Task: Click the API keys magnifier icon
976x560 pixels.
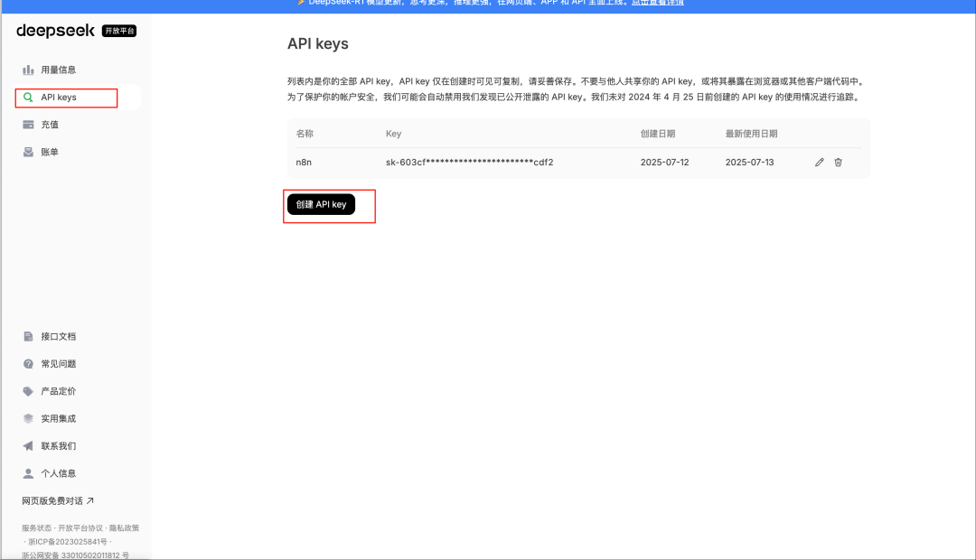Action: click(x=28, y=97)
